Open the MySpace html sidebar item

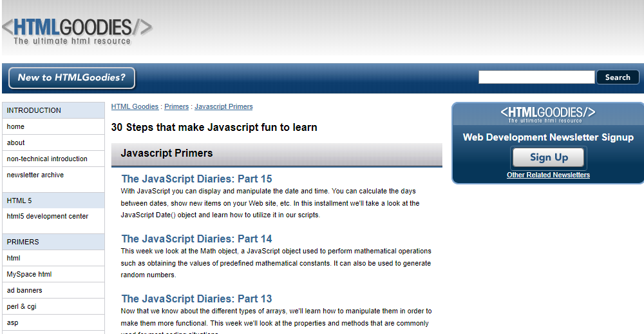[53, 275]
